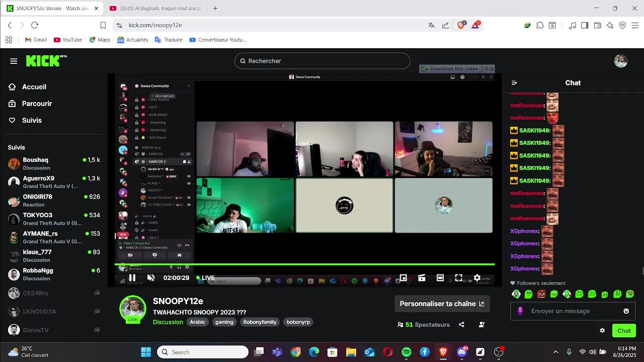Open followed channel AYMANE_rs
This screenshot has width=644, height=362.
(54, 237)
